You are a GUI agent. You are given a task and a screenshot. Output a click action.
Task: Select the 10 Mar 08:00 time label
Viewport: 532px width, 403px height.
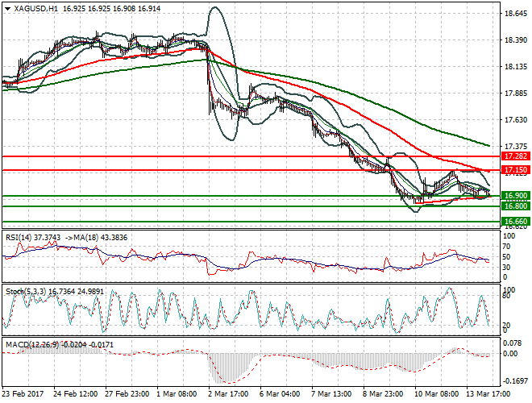click(436, 394)
